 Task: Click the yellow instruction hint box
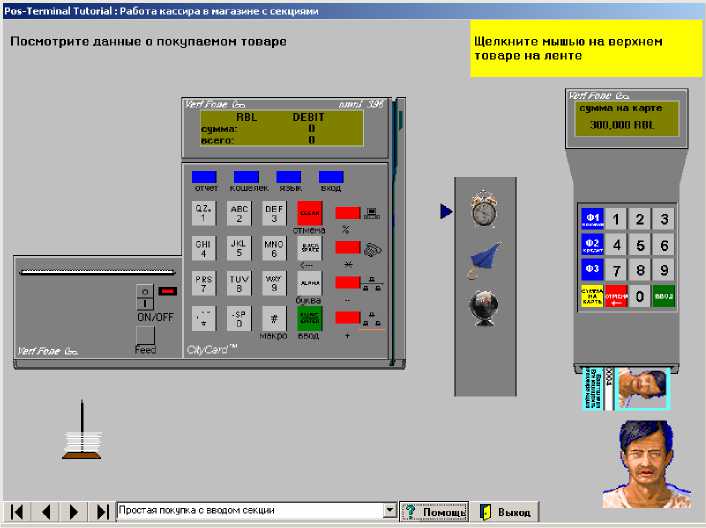[x=586, y=49]
